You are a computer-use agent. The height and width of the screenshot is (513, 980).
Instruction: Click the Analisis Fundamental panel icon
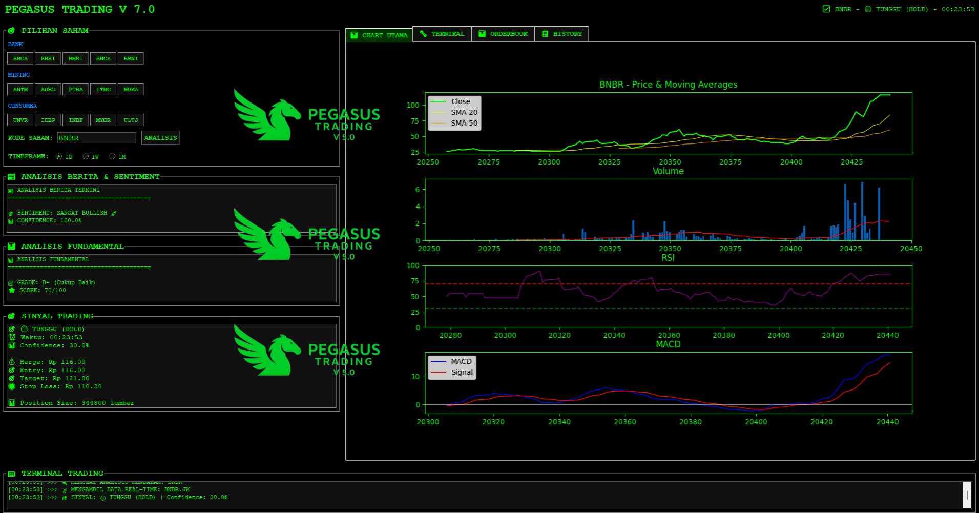click(x=11, y=247)
